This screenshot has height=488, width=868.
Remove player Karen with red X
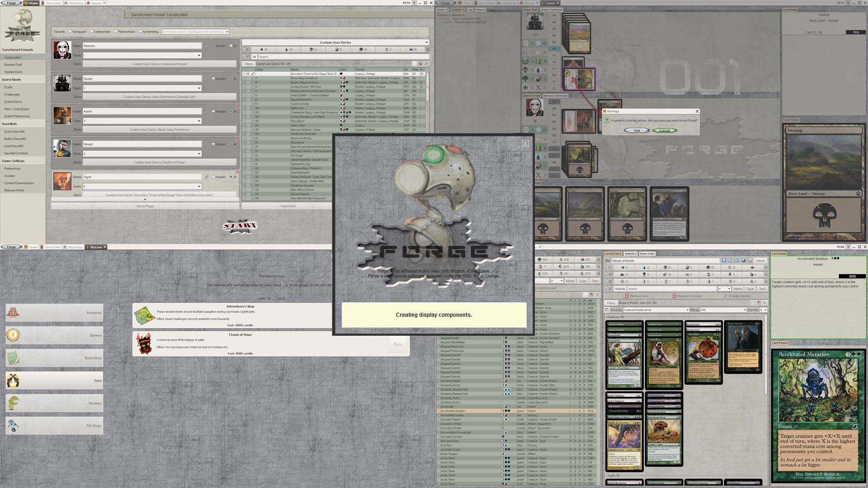click(x=237, y=107)
